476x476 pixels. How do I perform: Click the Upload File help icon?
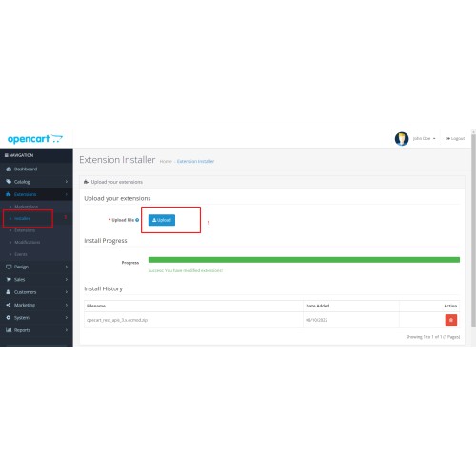pyautogui.click(x=137, y=220)
